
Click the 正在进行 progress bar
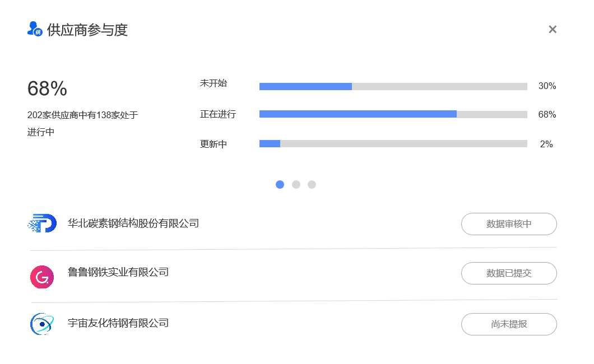point(393,114)
